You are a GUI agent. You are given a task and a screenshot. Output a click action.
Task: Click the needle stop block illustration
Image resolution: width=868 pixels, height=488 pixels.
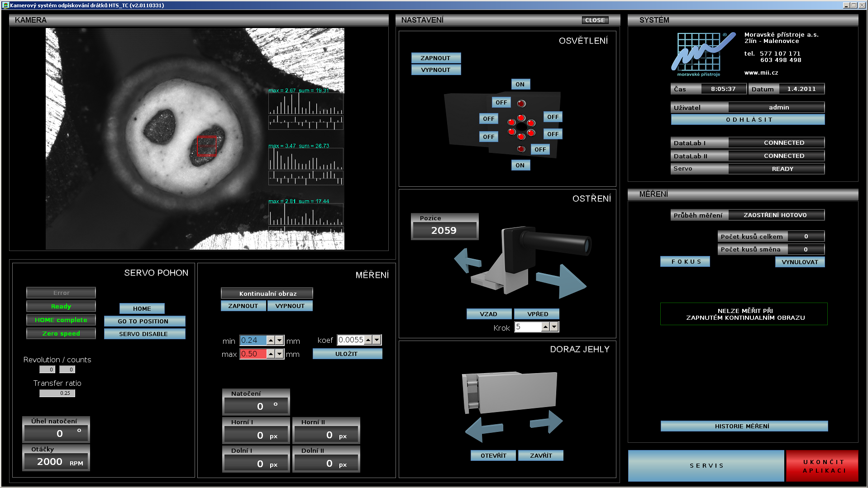(510, 392)
